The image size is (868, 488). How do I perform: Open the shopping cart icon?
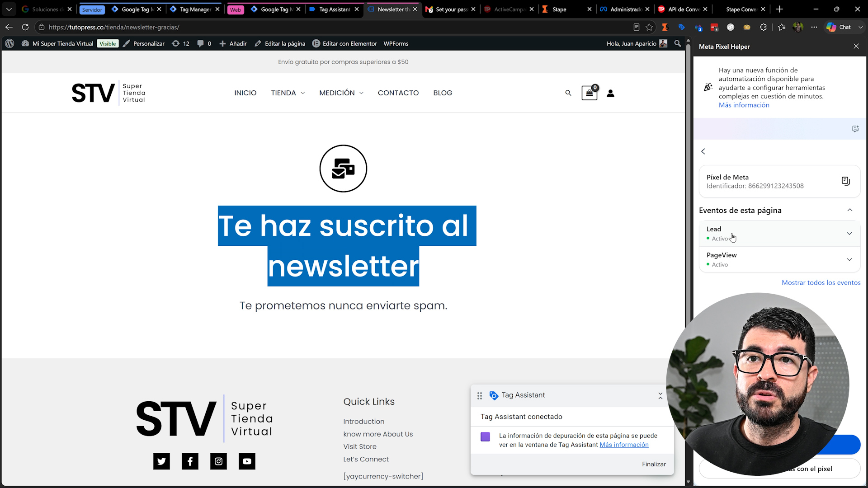coord(590,93)
